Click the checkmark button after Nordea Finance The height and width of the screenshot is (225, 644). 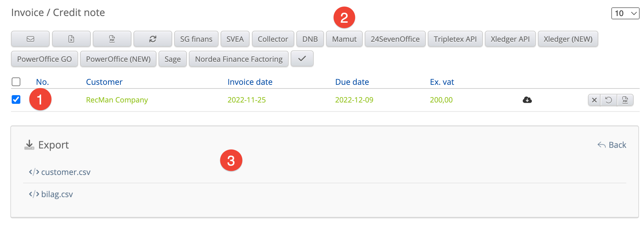coord(302,59)
